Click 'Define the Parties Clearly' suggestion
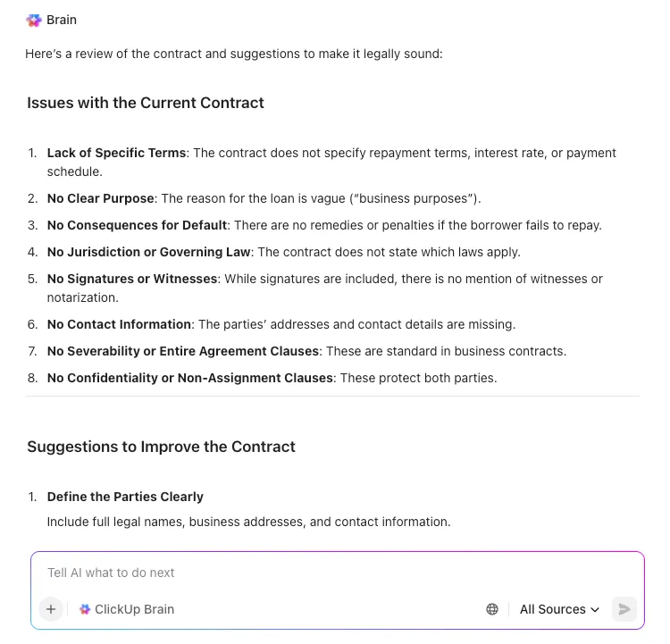Viewport: 670px width, 644px height. coord(125,497)
